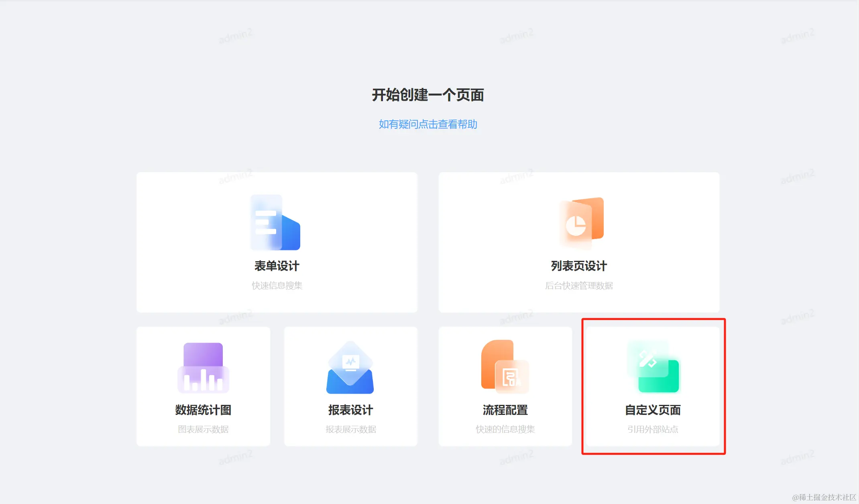Select the 列表页设计 card title
The image size is (859, 504).
pos(579,266)
